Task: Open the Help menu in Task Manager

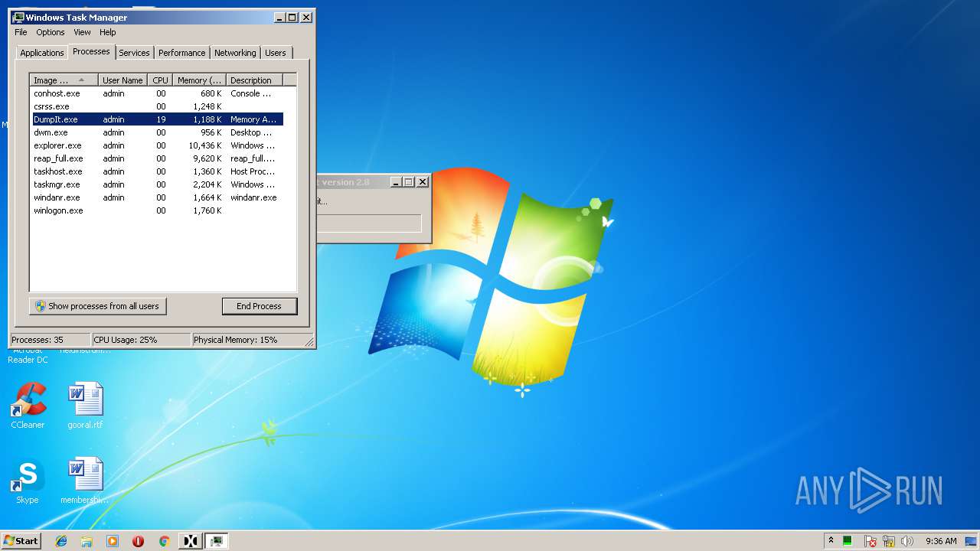Action: (108, 32)
